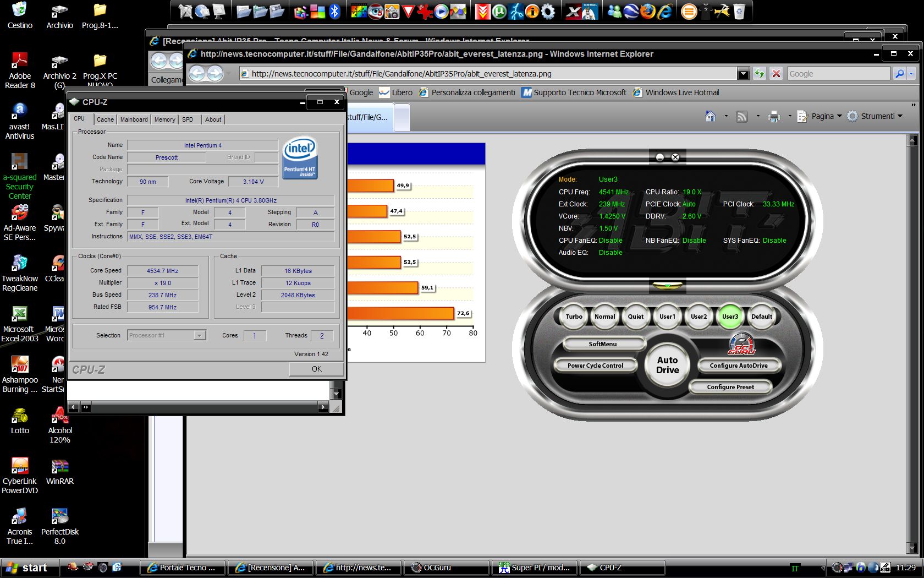924x578 pixels.
Task: Switch to CPU-Z About tab
Action: click(x=213, y=119)
